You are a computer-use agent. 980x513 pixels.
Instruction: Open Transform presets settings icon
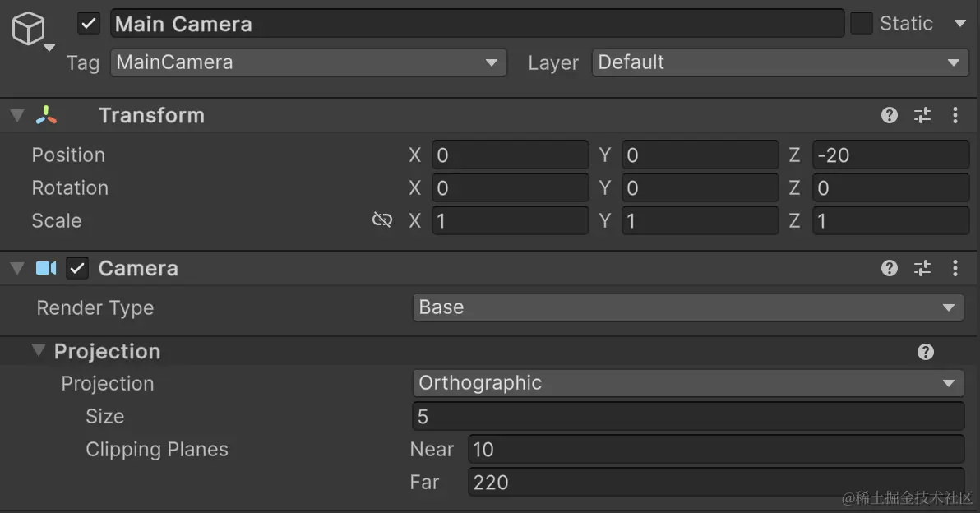[x=922, y=115]
